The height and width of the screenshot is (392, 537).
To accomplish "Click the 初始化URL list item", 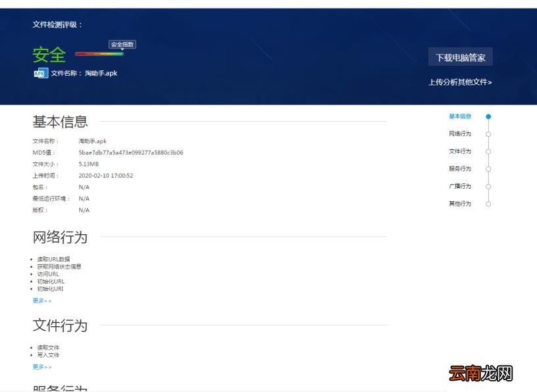I will tap(51, 282).
